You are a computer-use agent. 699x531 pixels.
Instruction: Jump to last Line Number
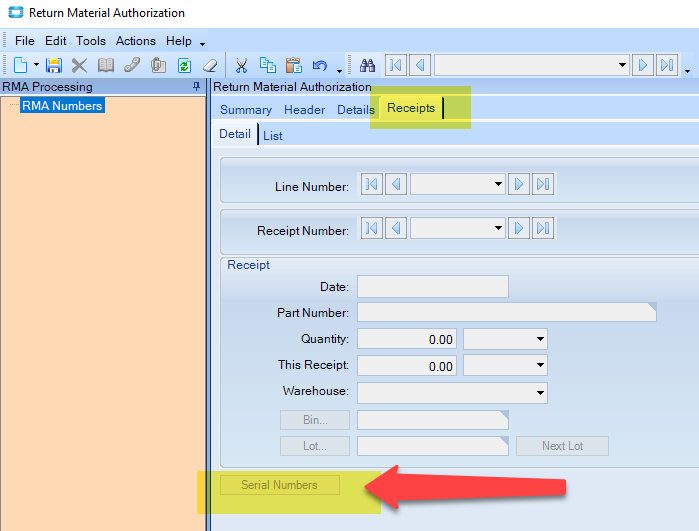(x=543, y=184)
